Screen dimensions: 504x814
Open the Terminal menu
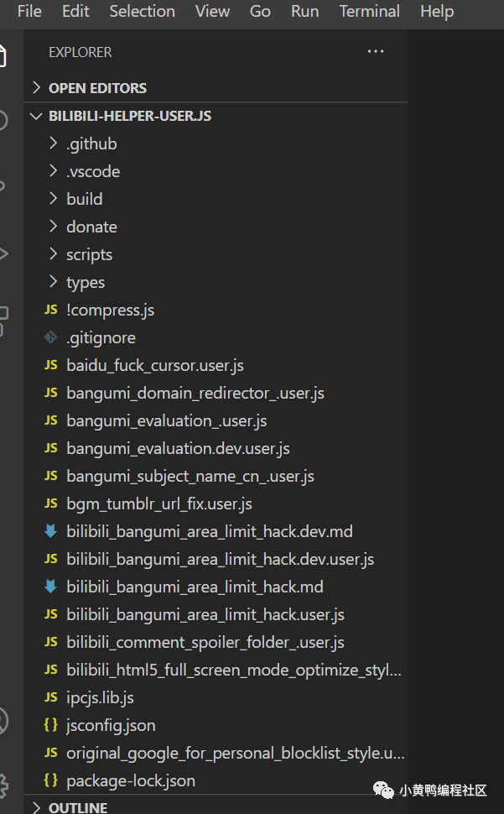coord(370,11)
